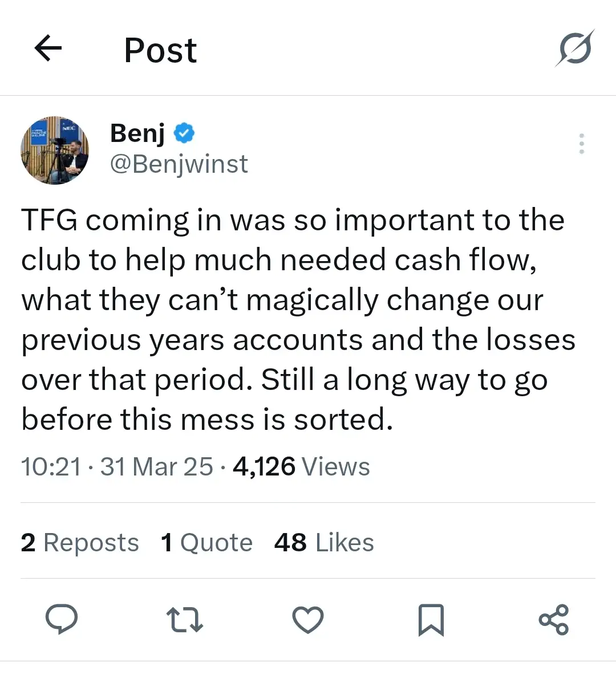Open the display name Benj
Screen dimensions: 616x687
[x=137, y=133]
